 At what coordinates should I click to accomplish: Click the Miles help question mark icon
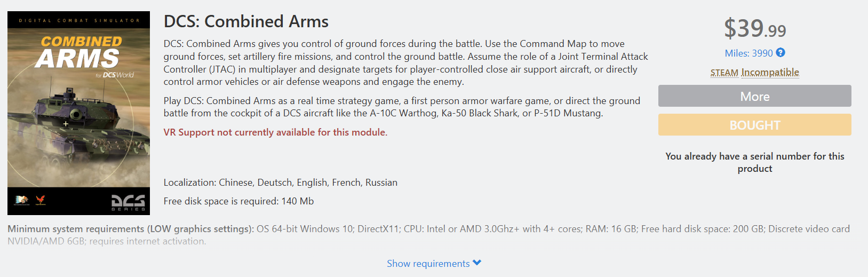click(x=781, y=53)
